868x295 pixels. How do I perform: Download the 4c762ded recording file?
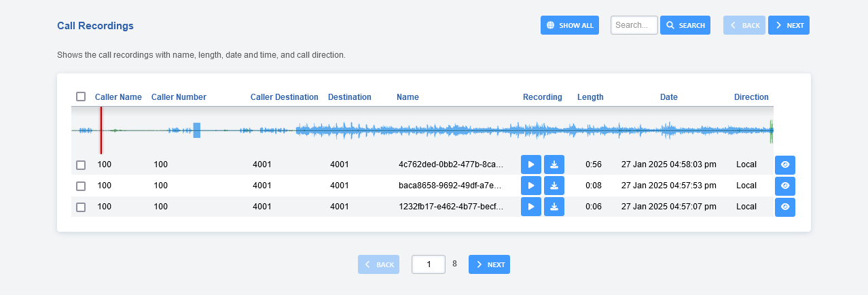tap(554, 164)
